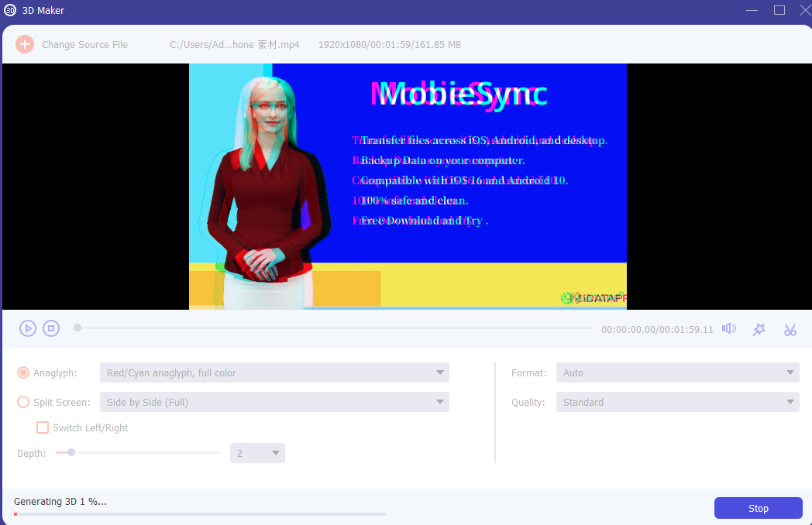Click the Stop button
This screenshot has height=525, width=812.
(758, 509)
